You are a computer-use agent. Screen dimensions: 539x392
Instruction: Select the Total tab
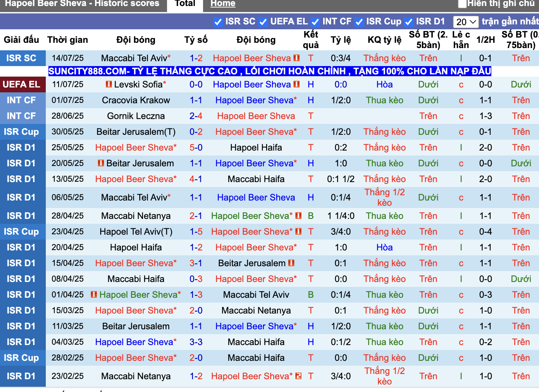click(x=185, y=4)
